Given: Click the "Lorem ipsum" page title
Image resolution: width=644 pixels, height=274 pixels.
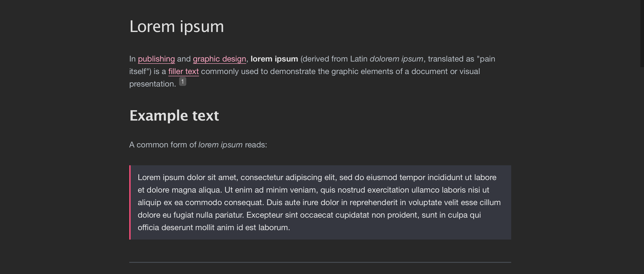Looking at the screenshot, I should (x=176, y=26).
